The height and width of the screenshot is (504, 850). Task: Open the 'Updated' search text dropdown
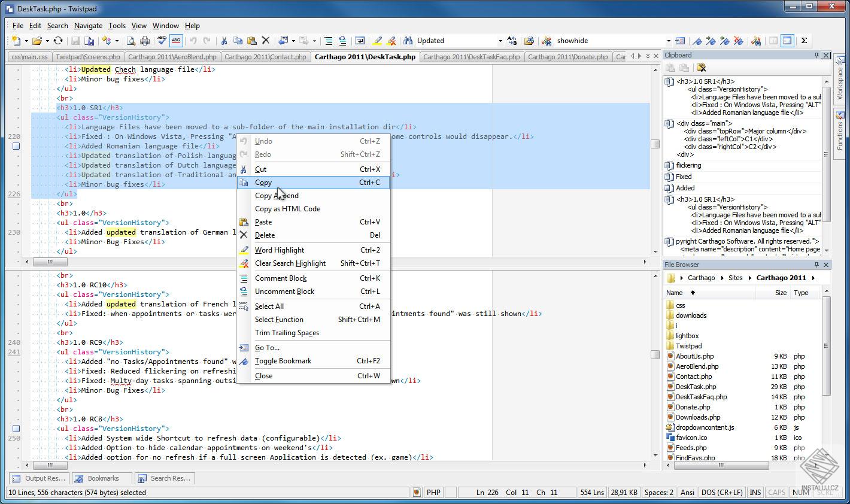[x=500, y=41]
